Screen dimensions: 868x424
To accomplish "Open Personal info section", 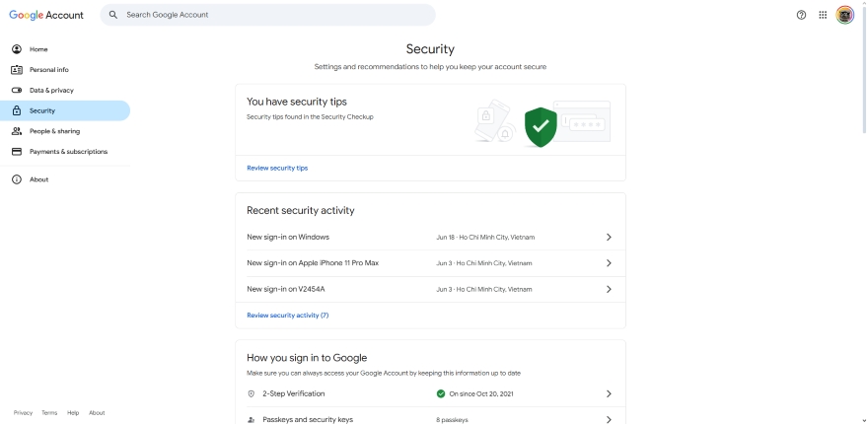I will 65,70.
